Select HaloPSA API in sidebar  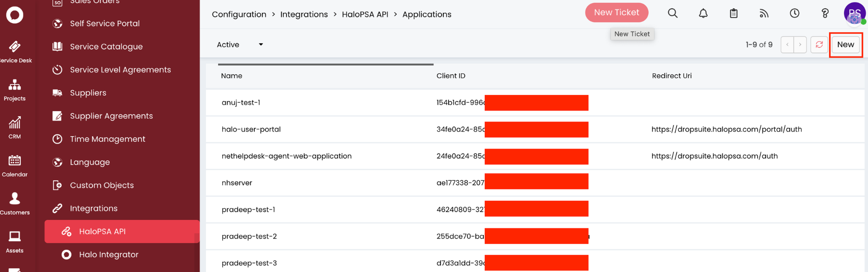point(102,231)
